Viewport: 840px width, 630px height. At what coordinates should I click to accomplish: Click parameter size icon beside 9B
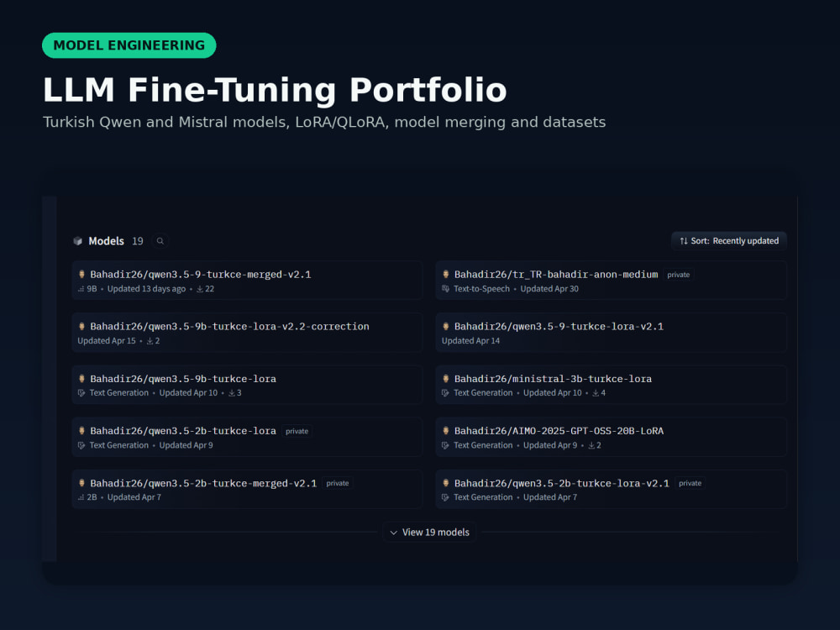[x=81, y=289]
